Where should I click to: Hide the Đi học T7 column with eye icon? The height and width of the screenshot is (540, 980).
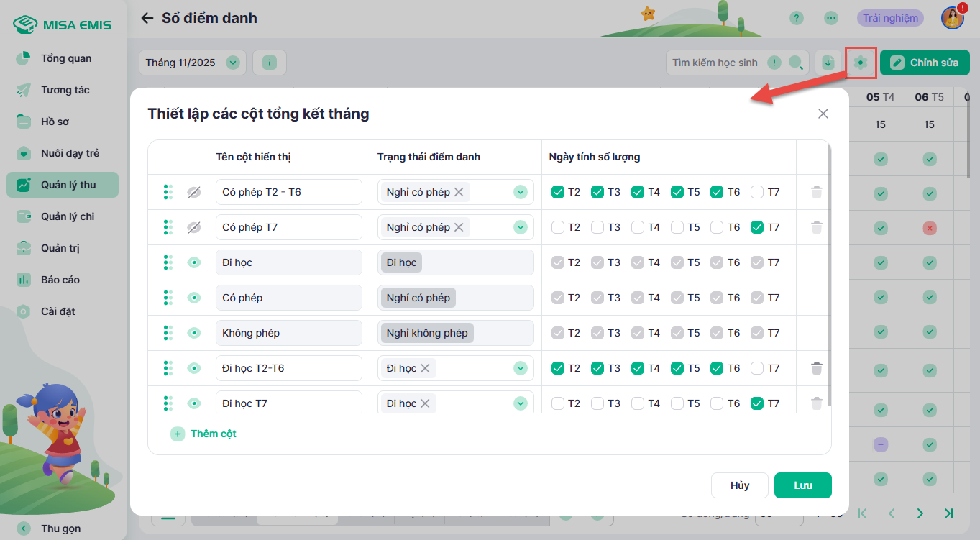(x=193, y=403)
